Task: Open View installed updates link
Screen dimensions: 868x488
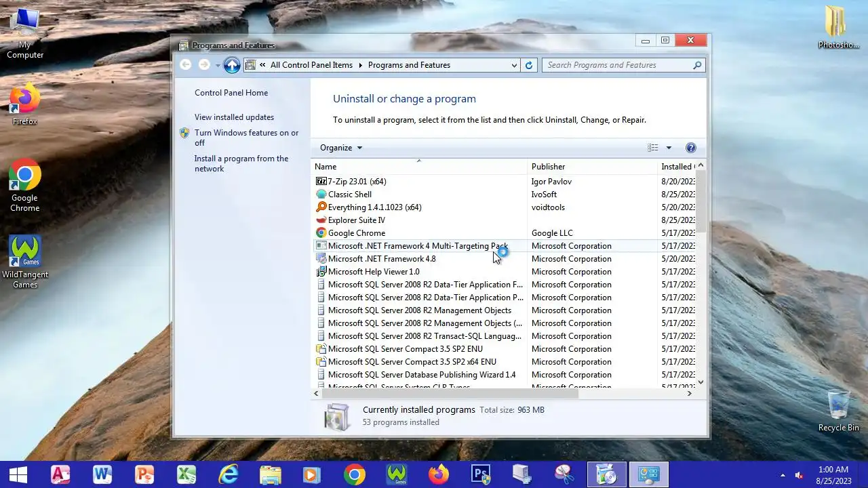Action: [235, 117]
